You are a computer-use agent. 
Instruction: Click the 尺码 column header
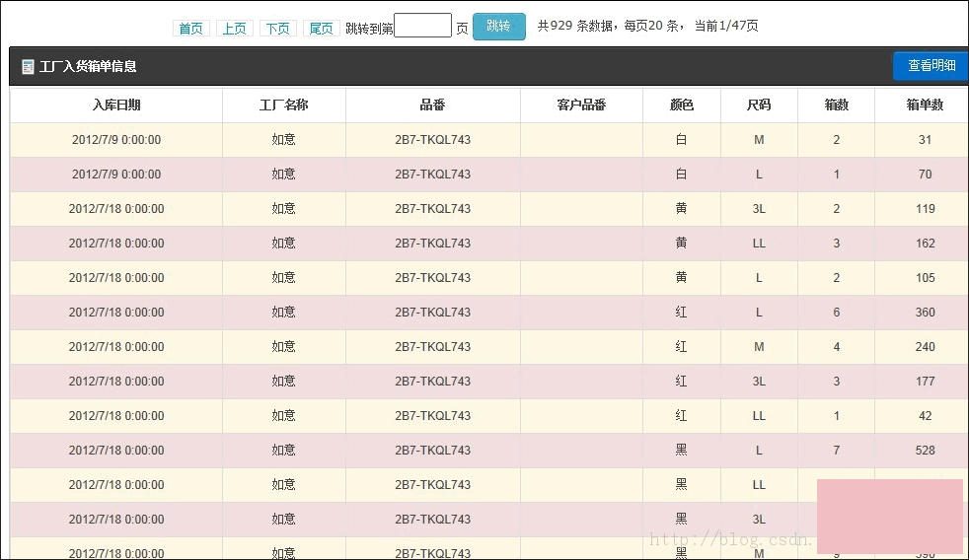(x=759, y=105)
